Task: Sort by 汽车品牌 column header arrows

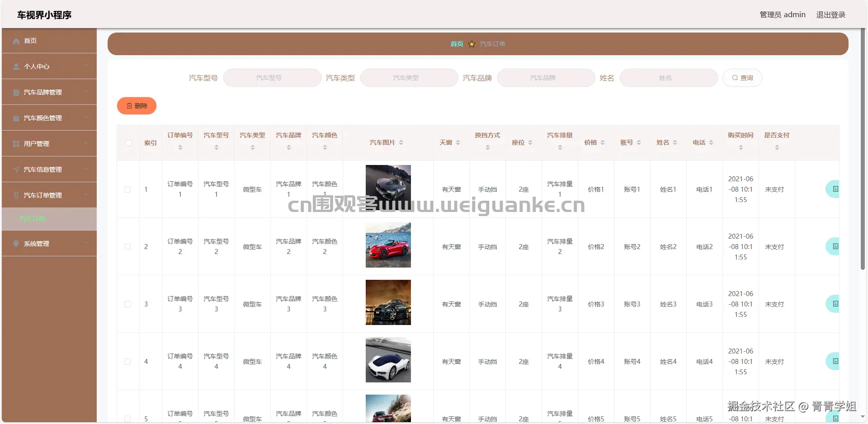Action: point(289,147)
